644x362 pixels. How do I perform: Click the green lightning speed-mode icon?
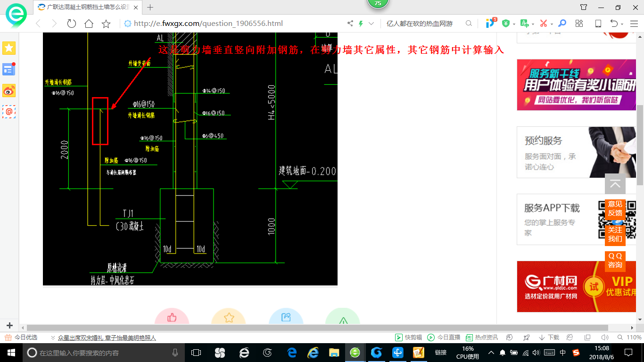[361, 24]
